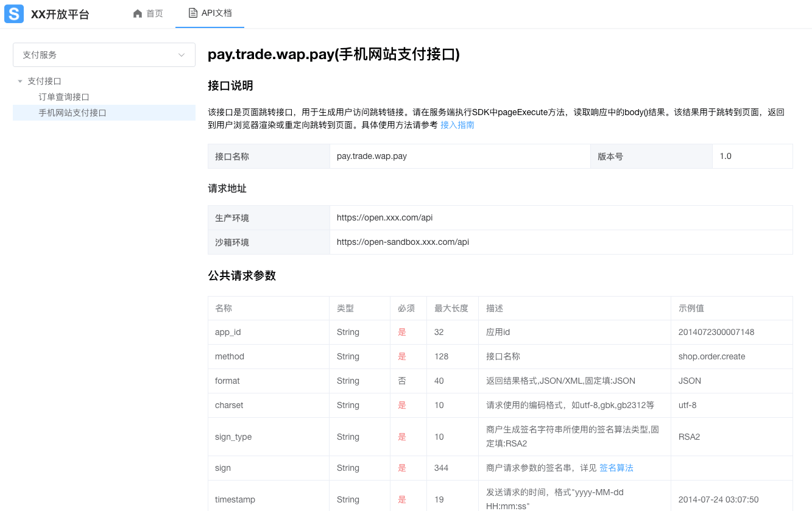The image size is (812, 511).
Task: Click the chevron arrow in 支付服务 dropdown
Action: [x=182, y=55]
